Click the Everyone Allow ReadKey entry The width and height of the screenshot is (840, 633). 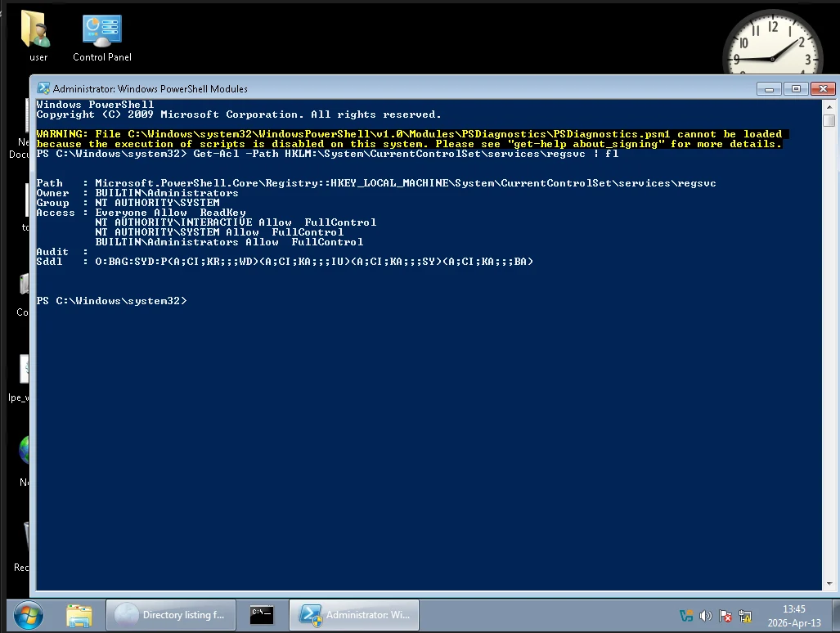[x=170, y=213]
